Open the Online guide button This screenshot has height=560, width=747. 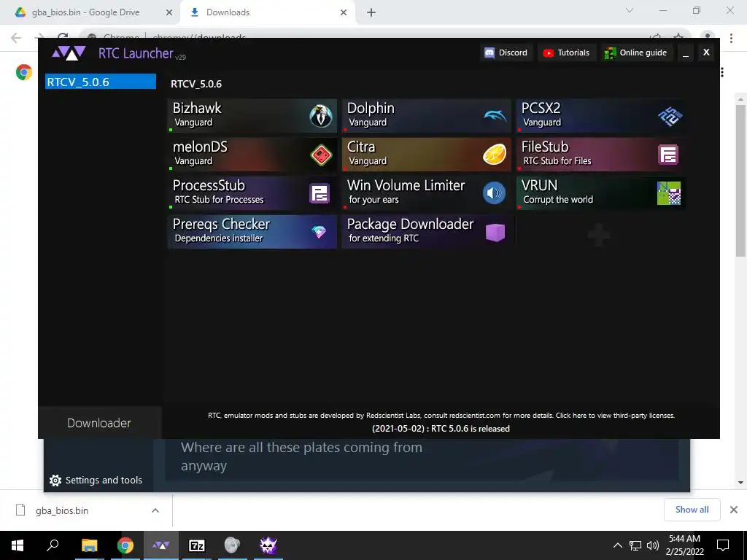click(636, 52)
